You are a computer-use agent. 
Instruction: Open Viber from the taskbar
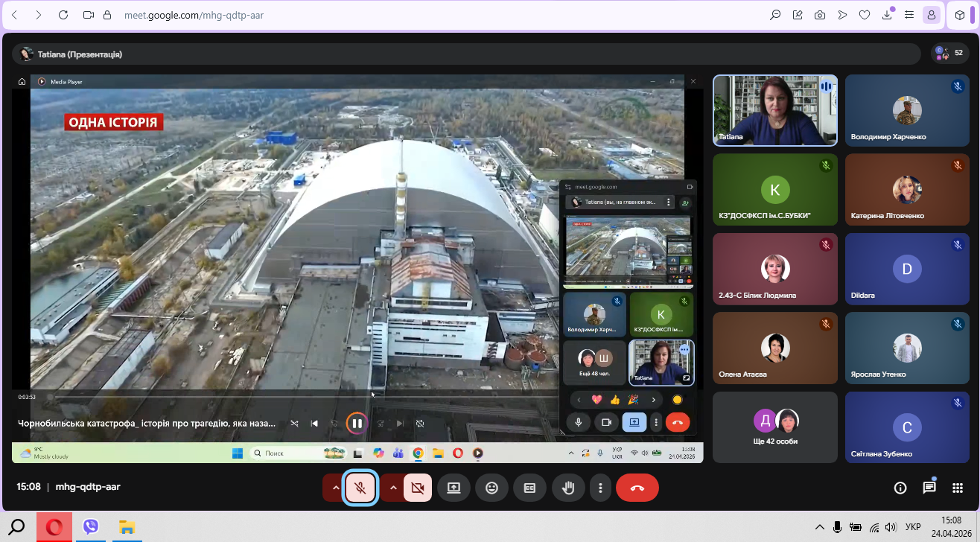pyautogui.click(x=91, y=527)
